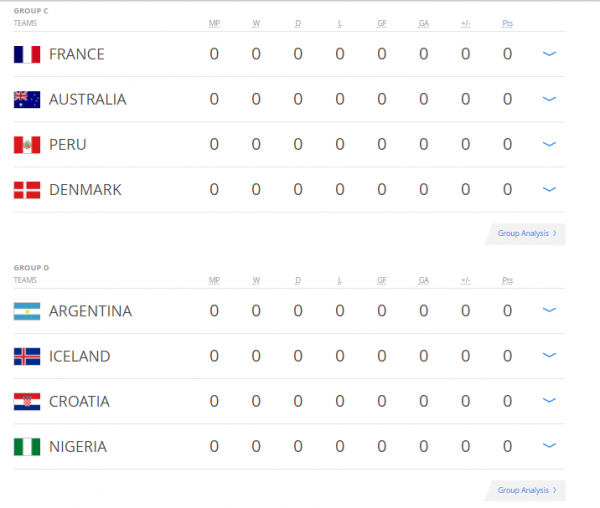The width and height of the screenshot is (600, 508).
Task: Expand the France row chevron
Action: pyautogui.click(x=548, y=54)
